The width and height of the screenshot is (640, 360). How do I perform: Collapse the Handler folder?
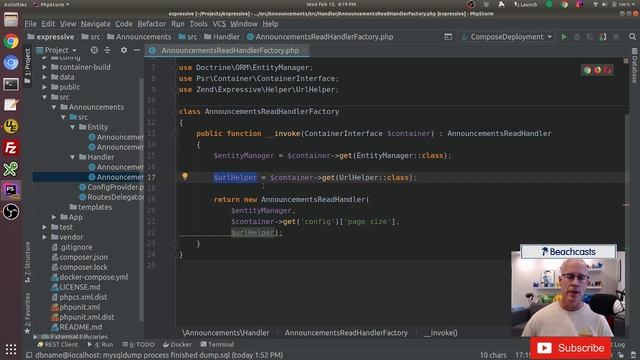coord(73,157)
